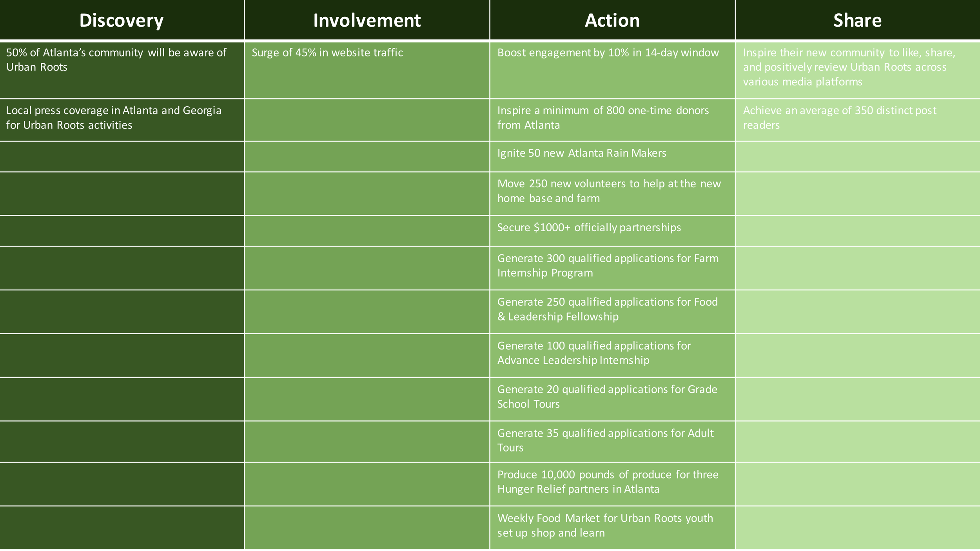Select 'Produce 10,000 pounds of produce' cell

[x=612, y=484]
